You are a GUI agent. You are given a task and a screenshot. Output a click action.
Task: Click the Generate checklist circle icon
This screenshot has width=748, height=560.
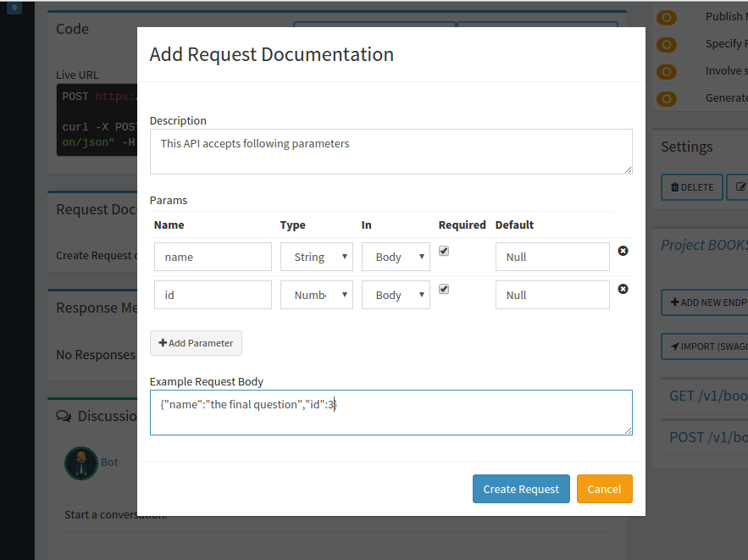[667, 99]
